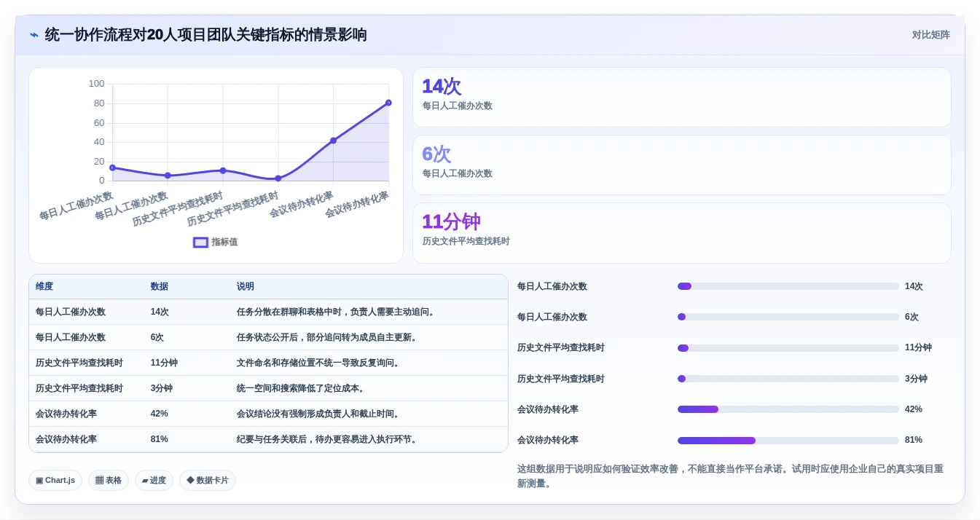Click the progress bar labeled 3分钟
Screen dimensions: 980x520
[x=788, y=379]
